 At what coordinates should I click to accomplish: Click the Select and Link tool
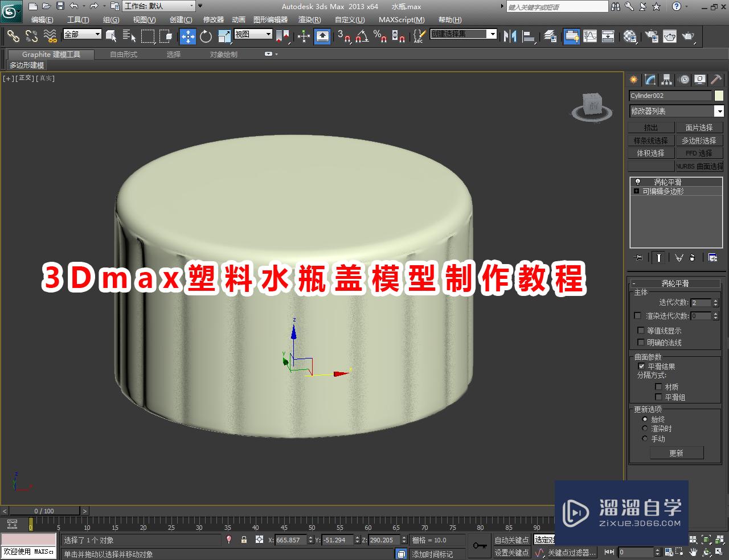pos(13,36)
